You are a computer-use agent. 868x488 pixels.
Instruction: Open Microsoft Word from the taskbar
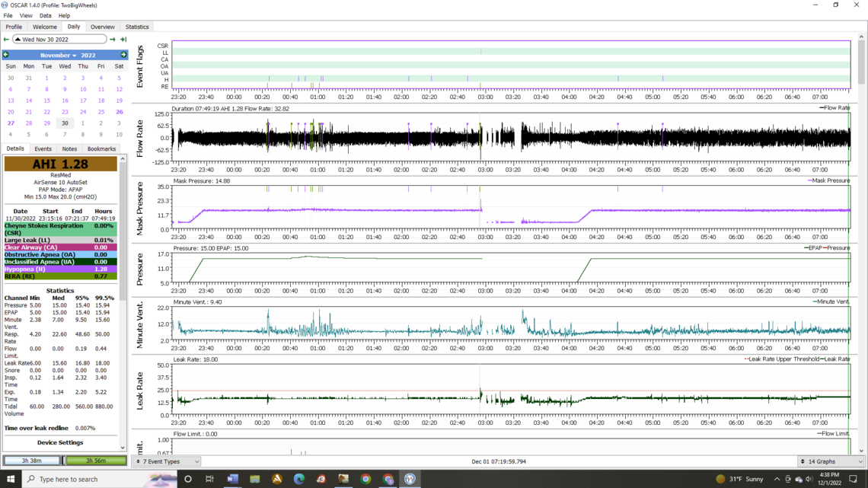point(232,479)
